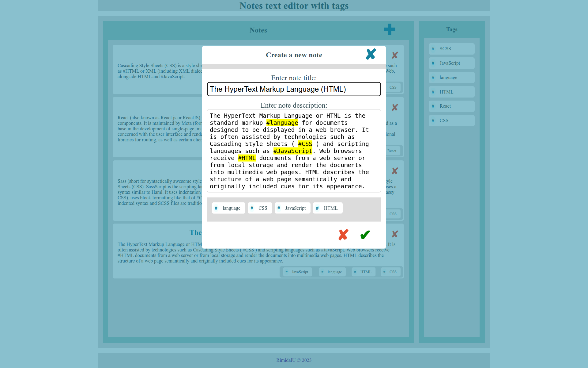Image resolution: width=588 pixels, height=368 pixels.
Task: Click language tag on the last note
Action: (332, 272)
